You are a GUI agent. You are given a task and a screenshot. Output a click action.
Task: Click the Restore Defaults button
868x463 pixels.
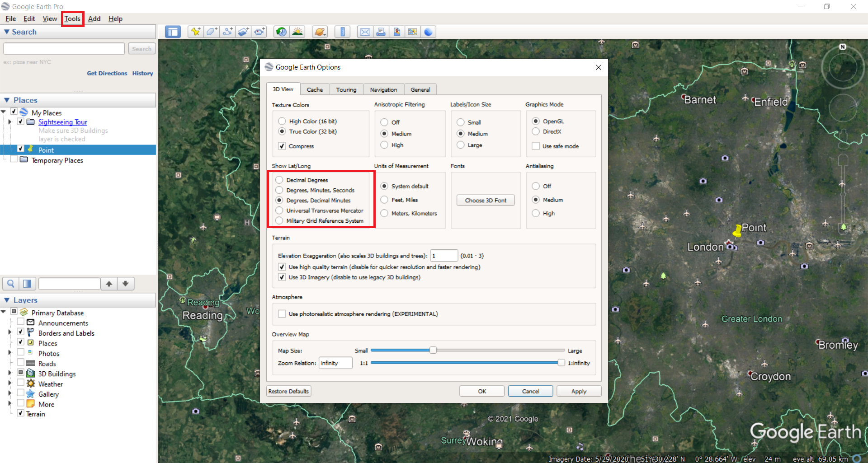click(288, 391)
